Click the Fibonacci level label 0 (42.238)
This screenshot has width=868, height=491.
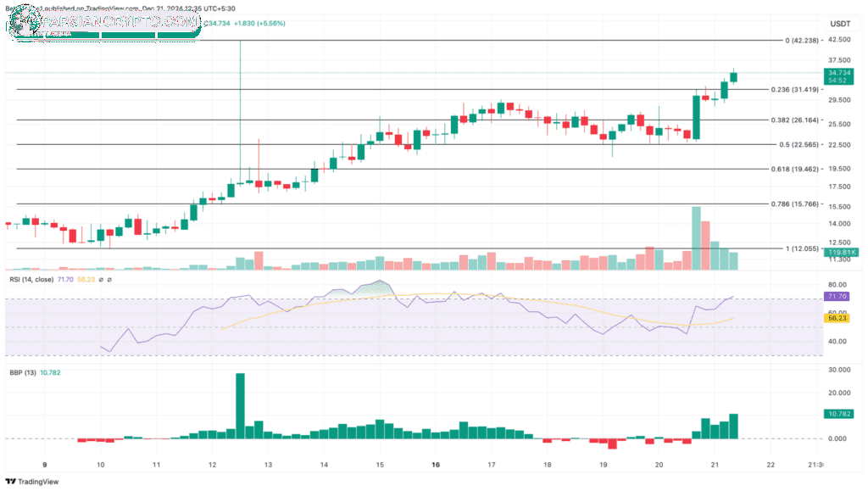coord(802,41)
